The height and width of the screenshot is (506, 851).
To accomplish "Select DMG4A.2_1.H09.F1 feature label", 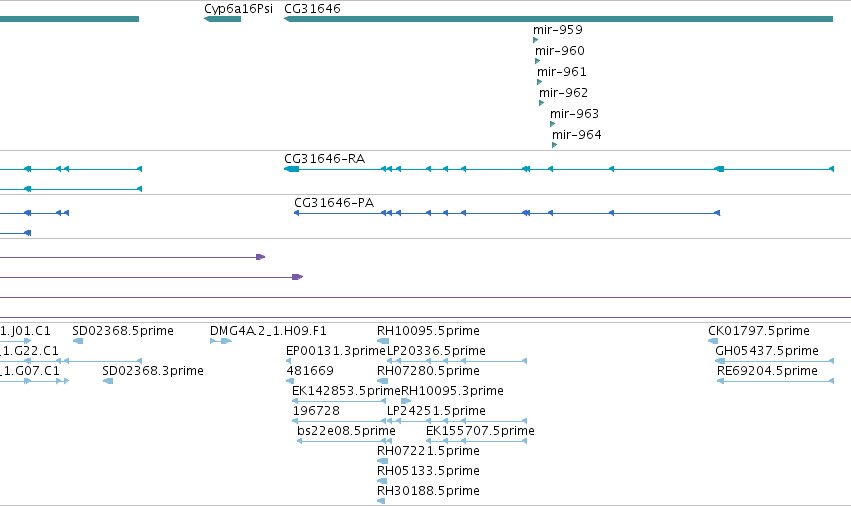I will tap(268, 331).
